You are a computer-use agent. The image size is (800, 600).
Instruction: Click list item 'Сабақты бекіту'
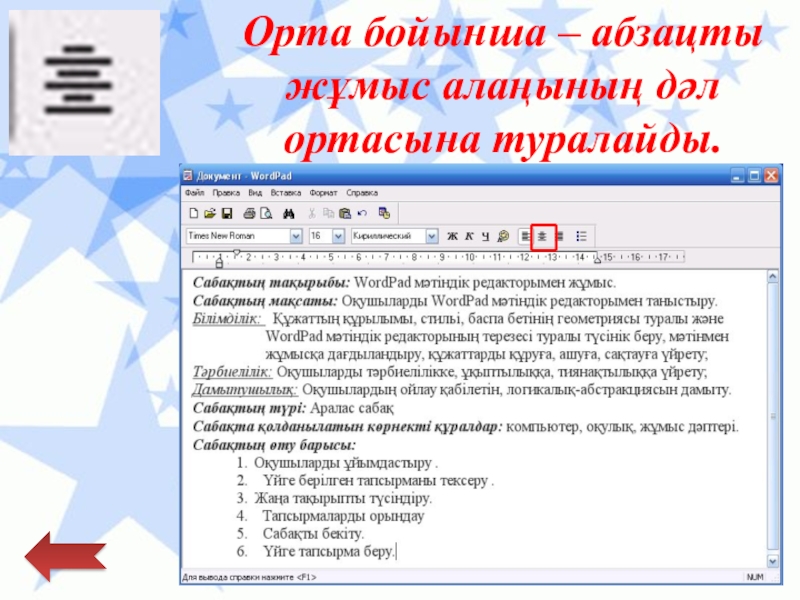tap(314, 534)
